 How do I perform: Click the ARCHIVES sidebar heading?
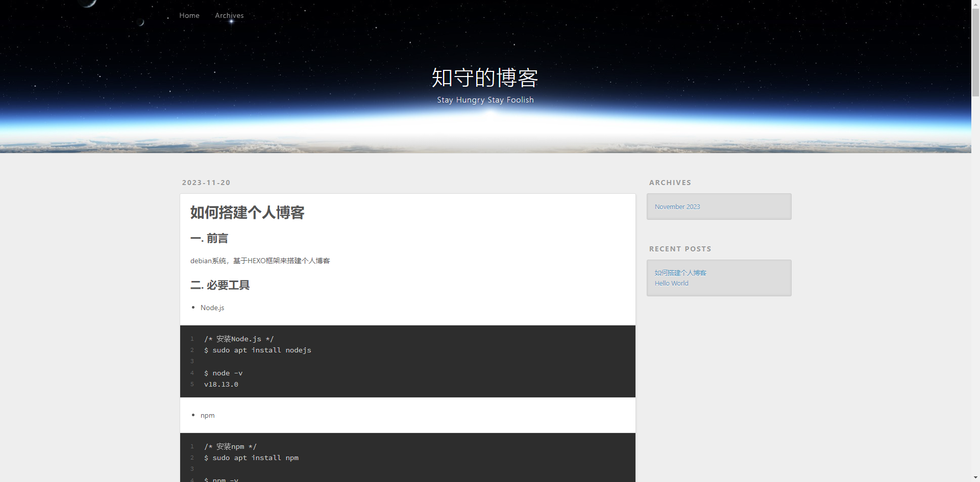point(670,183)
